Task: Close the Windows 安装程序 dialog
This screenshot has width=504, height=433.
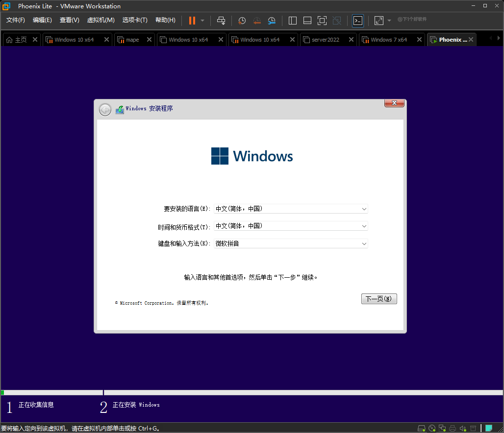Action: (x=394, y=103)
